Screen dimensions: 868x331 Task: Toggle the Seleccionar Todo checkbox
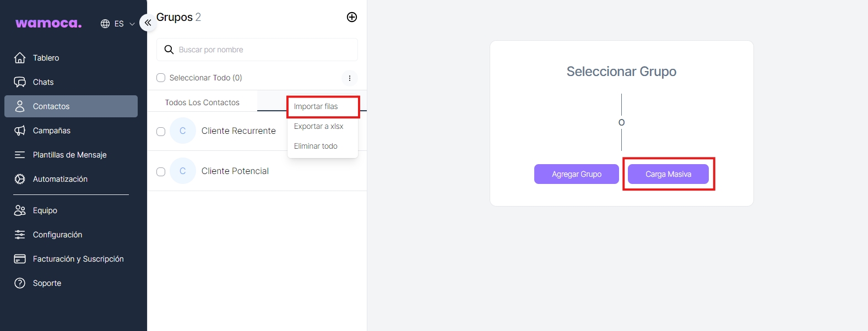coord(161,78)
